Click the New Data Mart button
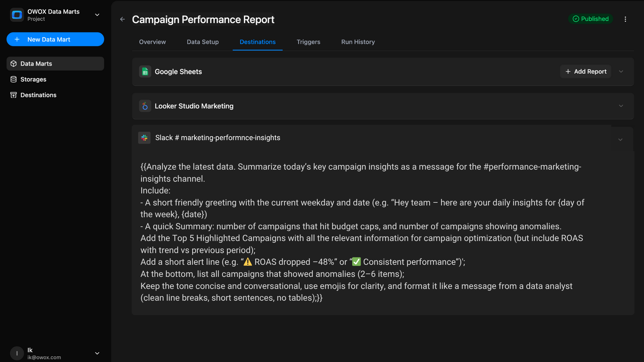This screenshot has height=362, width=644. 55,40
